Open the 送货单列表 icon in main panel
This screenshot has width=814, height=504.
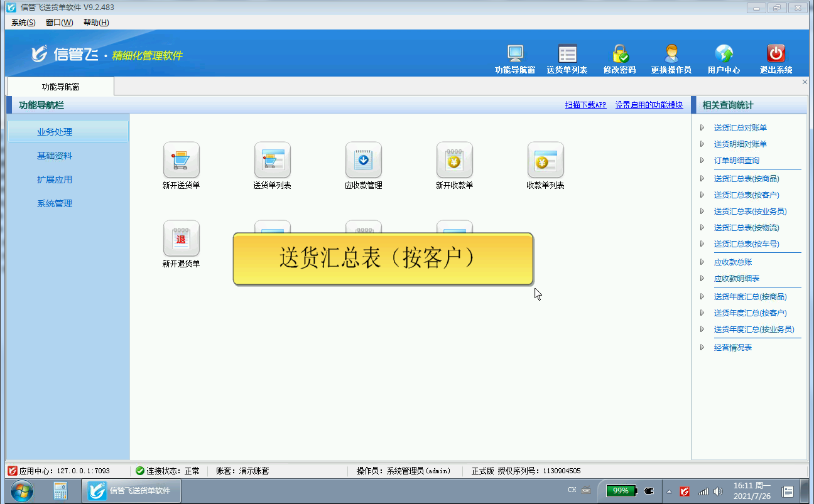(272, 160)
